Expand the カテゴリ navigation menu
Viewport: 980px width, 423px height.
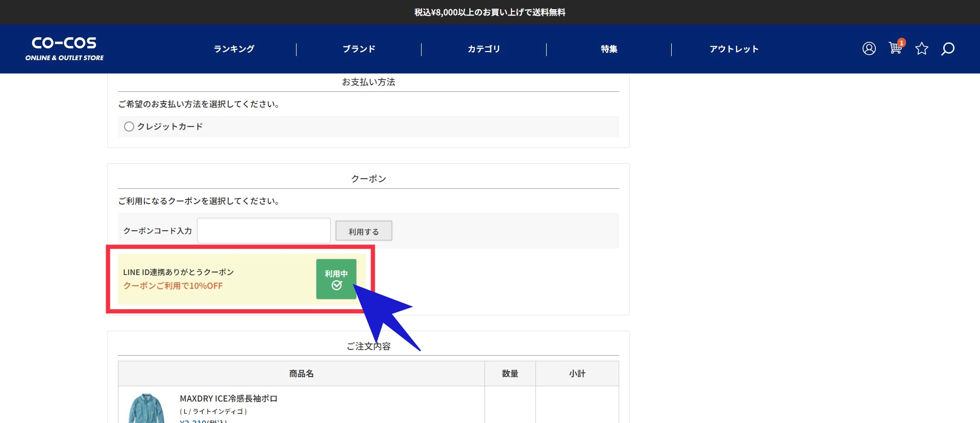point(484,49)
